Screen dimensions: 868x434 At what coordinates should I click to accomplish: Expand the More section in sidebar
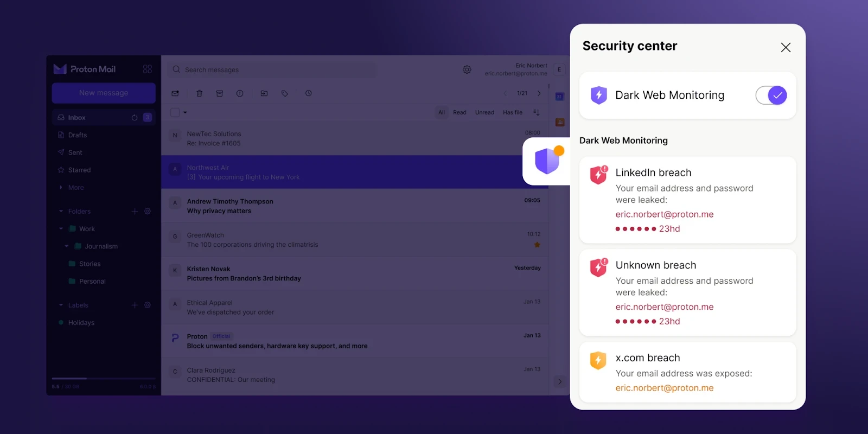[75, 188]
